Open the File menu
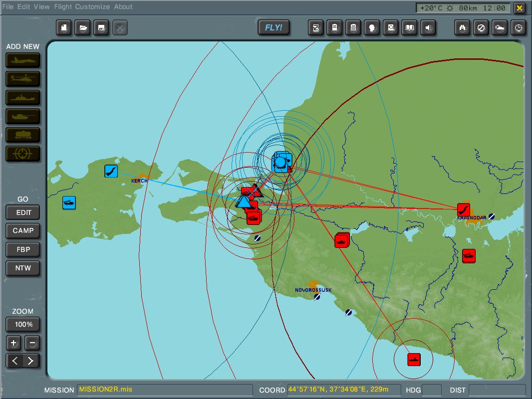This screenshot has width=532, height=399. [7, 6]
